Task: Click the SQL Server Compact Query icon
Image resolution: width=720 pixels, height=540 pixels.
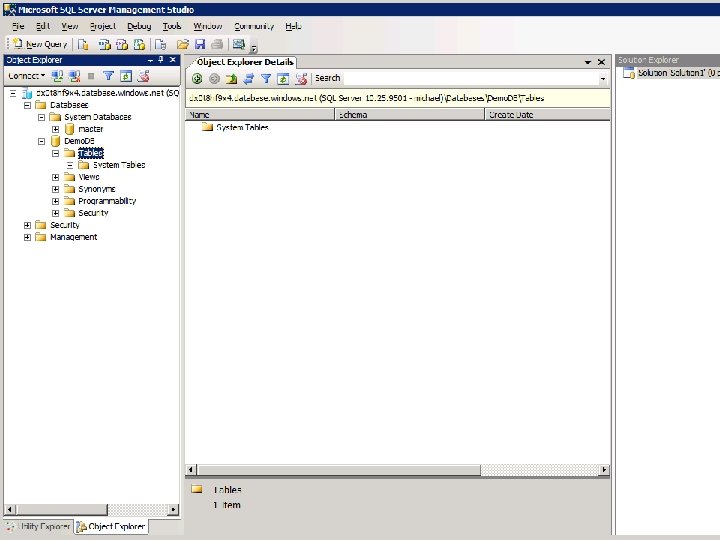Action: 160,44
